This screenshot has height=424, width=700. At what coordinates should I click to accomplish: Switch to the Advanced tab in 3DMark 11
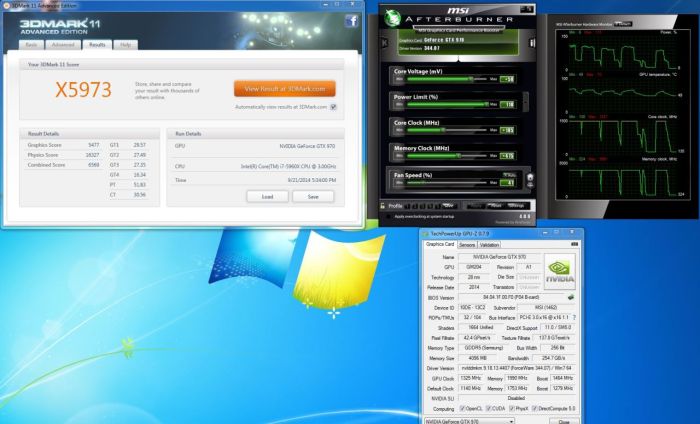point(63,45)
